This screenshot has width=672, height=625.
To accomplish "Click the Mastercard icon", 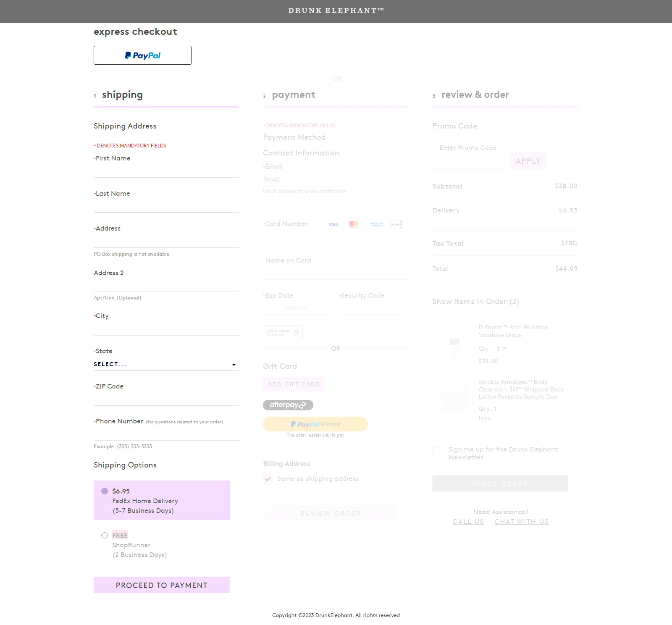I will [354, 224].
